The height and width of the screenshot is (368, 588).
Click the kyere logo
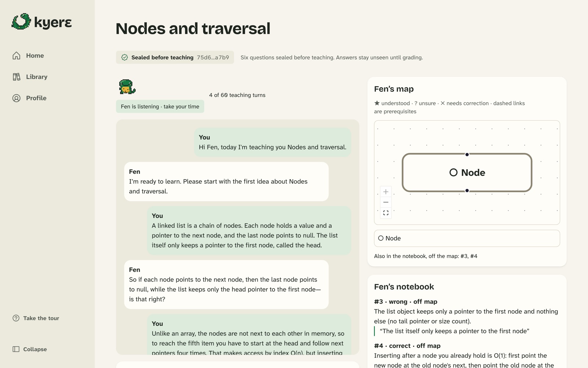[x=42, y=22]
